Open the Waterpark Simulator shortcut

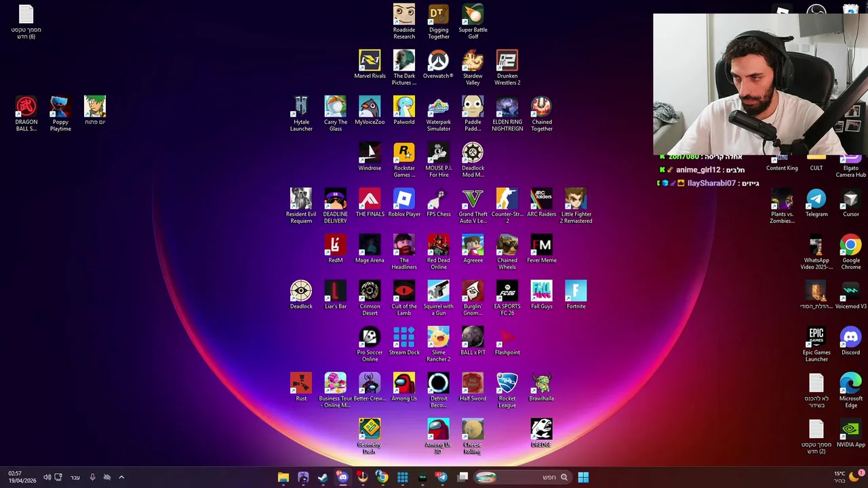pyautogui.click(x=439, y=114)
